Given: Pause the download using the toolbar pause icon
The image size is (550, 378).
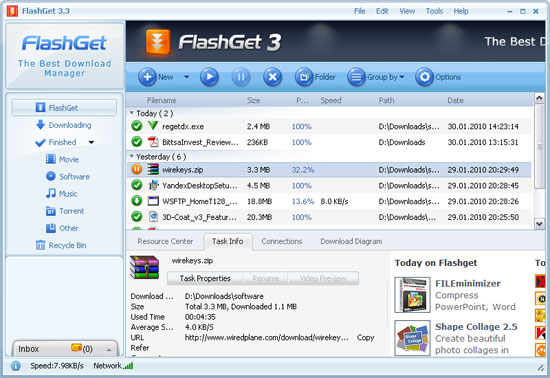Looking at the screenshot, I should point(241,77).
